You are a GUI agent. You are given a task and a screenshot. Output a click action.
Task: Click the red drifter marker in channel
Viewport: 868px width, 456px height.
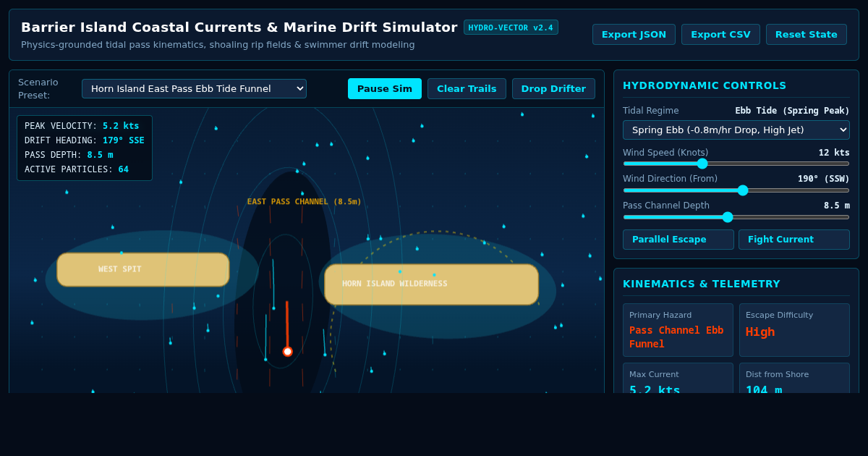288,352
